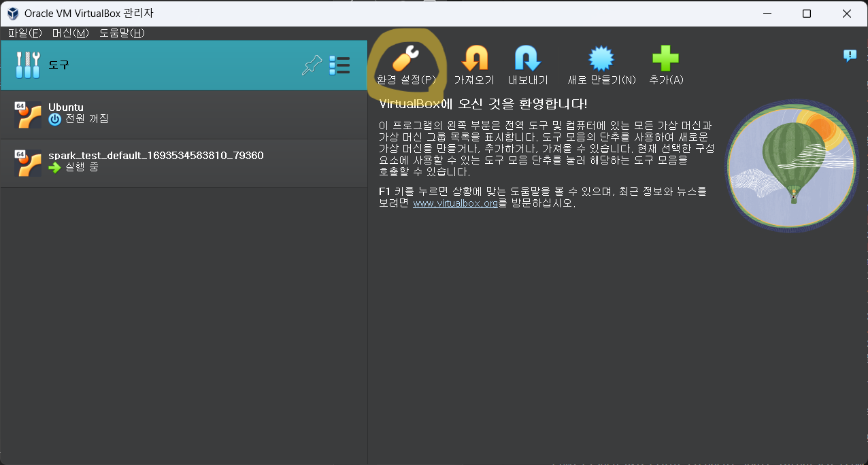Viewport: 868px width, 465px height.
Task: Open the 파일(F) menu
Action: tap(25, 33)
